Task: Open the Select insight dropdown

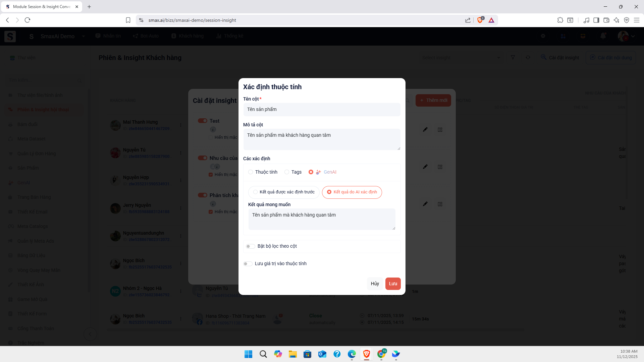Action: [461, 58]
